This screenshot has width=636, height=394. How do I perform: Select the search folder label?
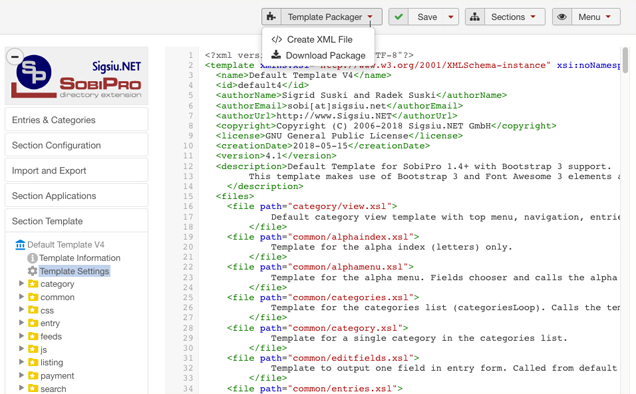(x=53, y=389)
